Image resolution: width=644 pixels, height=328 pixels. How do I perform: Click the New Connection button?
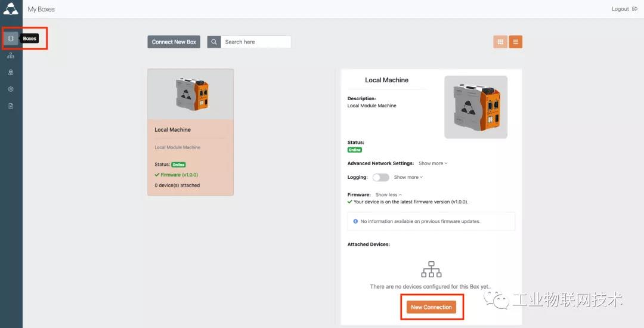coord(431,307)
